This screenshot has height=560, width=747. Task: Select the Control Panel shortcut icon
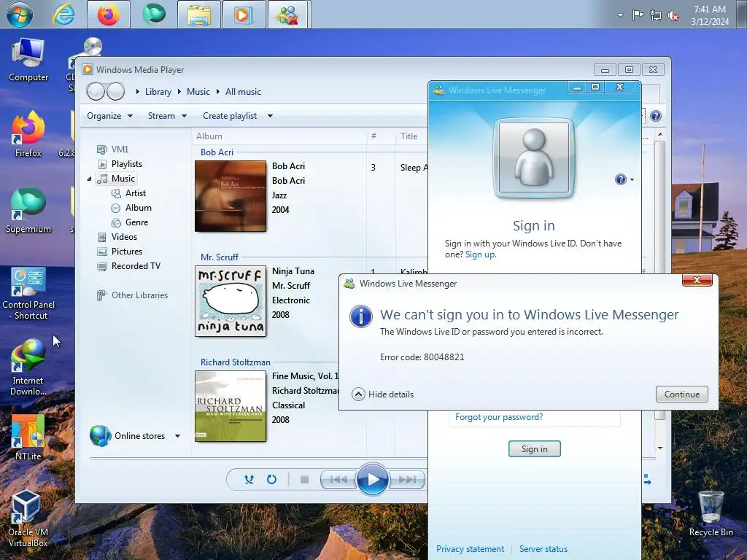(28, 294)
